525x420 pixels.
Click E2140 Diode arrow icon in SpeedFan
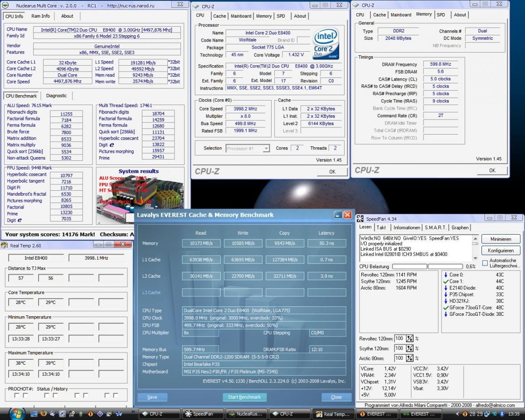click(446, 288)
